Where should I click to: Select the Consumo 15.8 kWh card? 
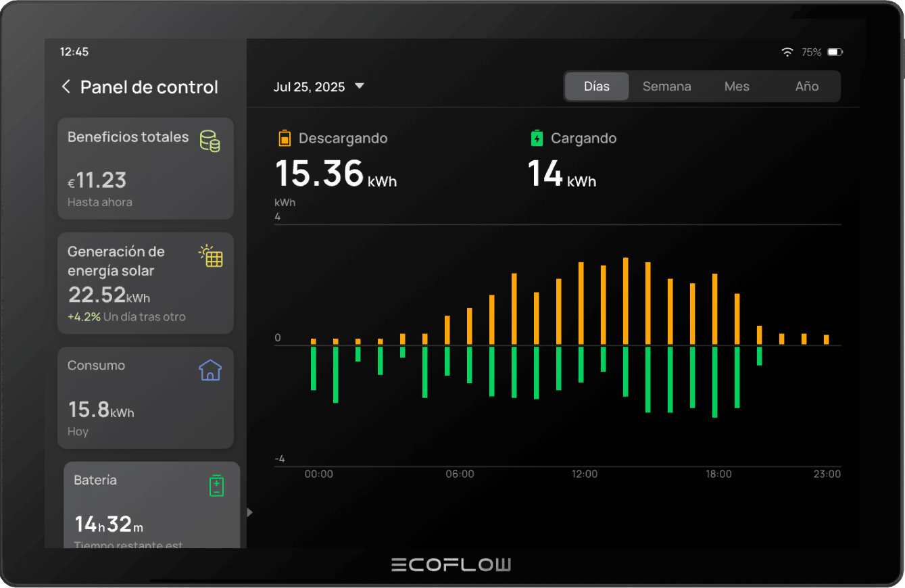click(x=145, y=398)
